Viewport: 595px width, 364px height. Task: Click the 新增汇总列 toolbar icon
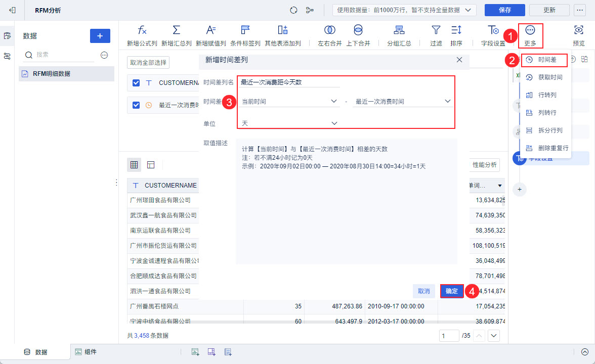click(177, 30)
